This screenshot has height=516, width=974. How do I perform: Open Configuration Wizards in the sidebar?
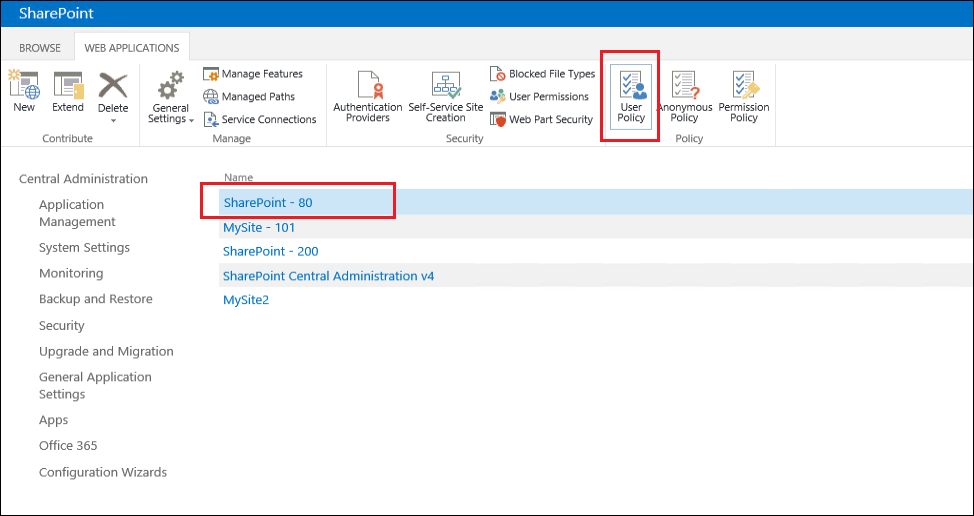coord(103,472)
